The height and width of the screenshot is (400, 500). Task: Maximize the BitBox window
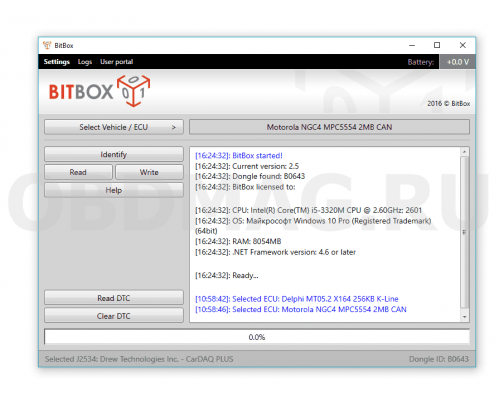(x=437, y=45)
